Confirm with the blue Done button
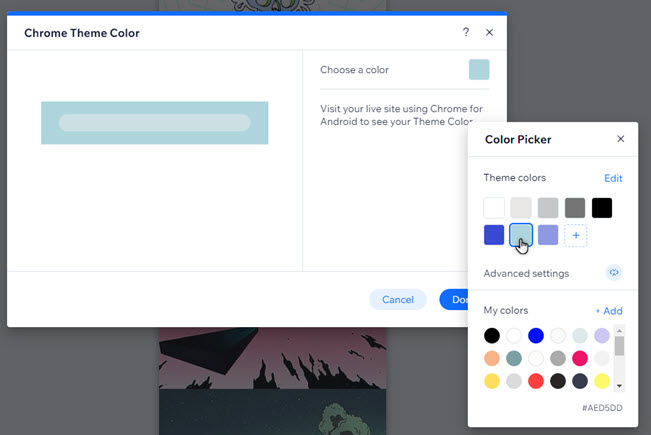The width and height of the screenshot is (651, 435). [x=454, y=300]
